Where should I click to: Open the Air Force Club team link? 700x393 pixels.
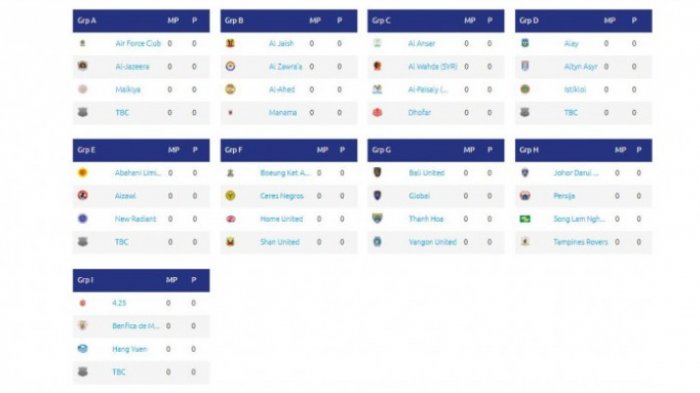click(x=138, y=43)
